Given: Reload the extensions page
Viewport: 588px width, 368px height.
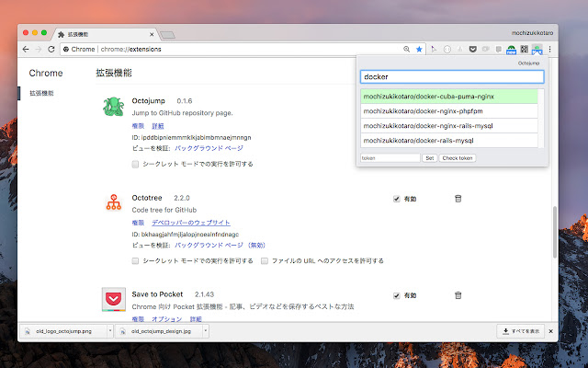Looking at the screenshot, I should point(51,49).
